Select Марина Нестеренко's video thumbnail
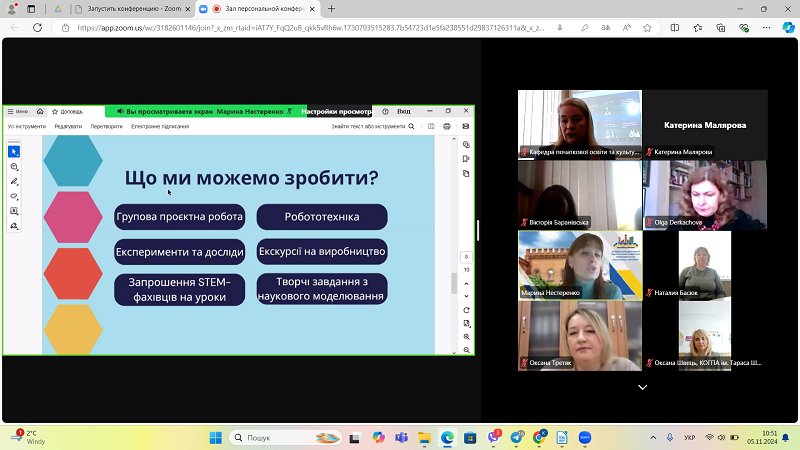This screenshot has width=800, height=450. [580, 265]
